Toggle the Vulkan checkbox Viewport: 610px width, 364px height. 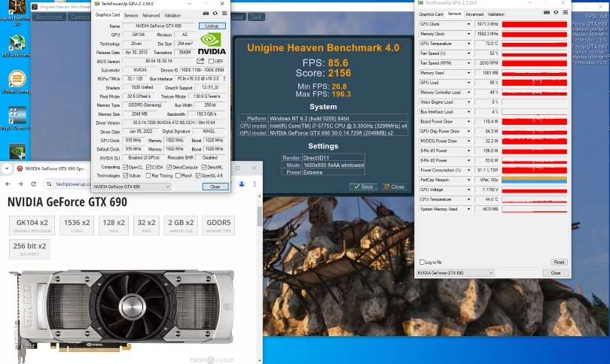pyautogui.click(x=125, y=175)
